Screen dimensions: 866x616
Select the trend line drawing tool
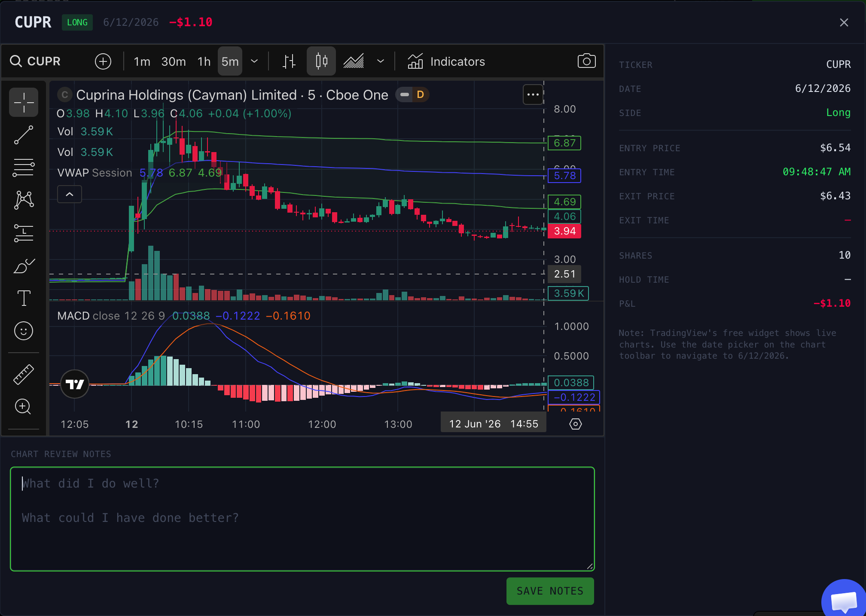pos(24,135)
